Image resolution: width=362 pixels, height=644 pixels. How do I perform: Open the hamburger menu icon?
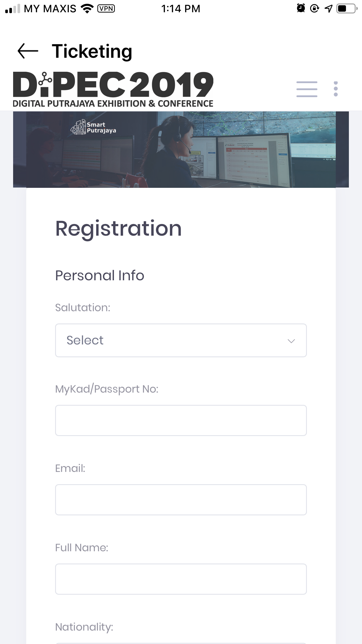click(x=307, y=89)
